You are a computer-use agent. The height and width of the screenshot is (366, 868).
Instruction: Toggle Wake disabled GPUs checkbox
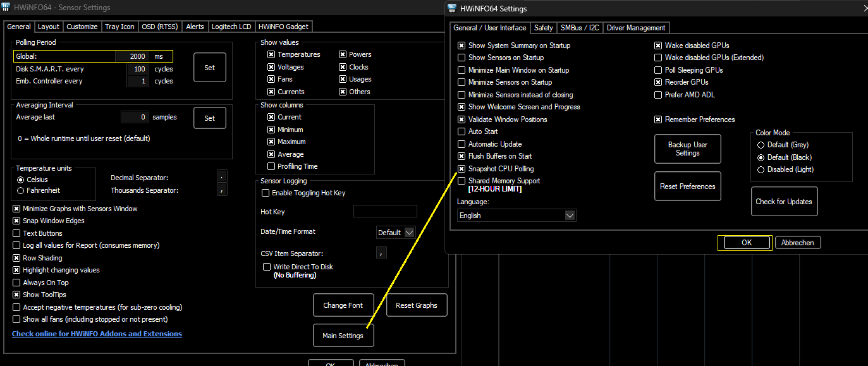click(x=658, y=46)
